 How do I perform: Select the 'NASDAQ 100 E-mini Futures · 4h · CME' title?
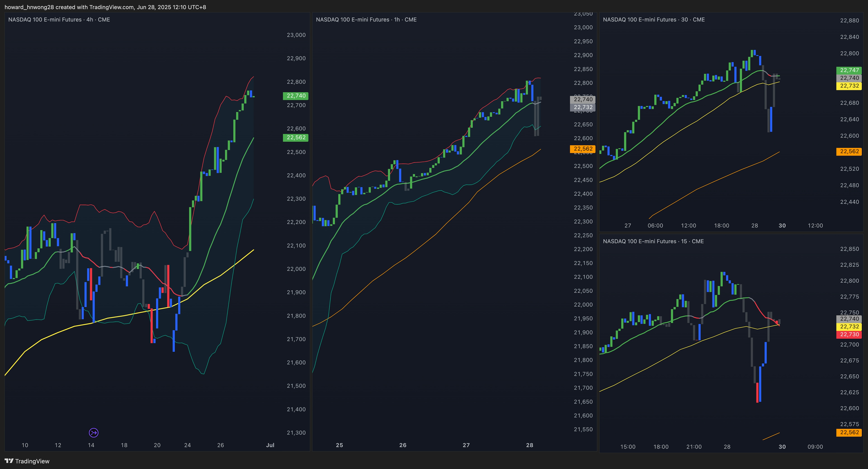[59, 19]
